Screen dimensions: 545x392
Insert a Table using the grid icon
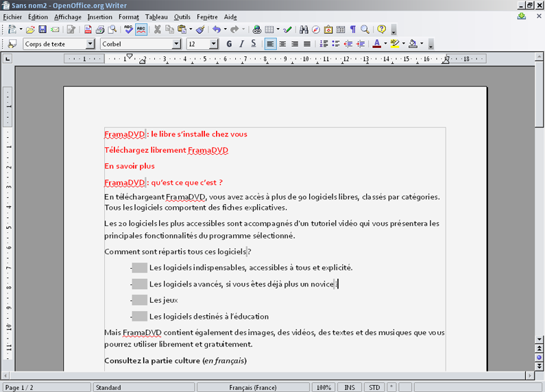[269, 29]
